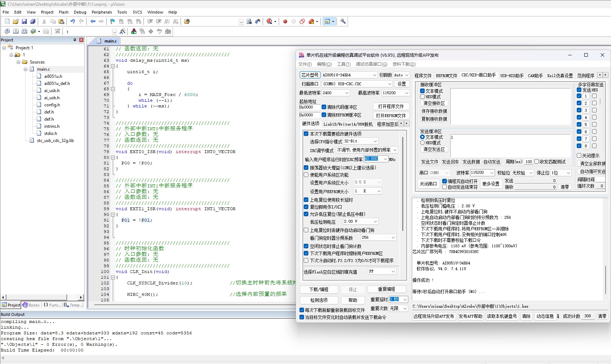Open Options for Target magic wand icon
Screen dimensions: 611x364
coord(123,31)
